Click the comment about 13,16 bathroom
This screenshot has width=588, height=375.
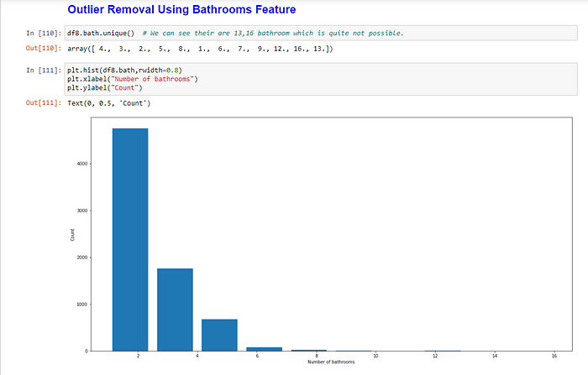(x=273, y=33)
